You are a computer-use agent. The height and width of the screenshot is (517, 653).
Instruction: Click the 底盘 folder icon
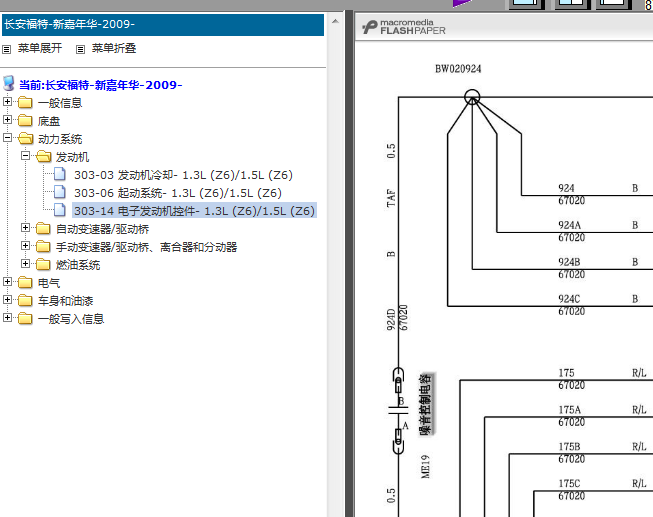tap(25, 120)
